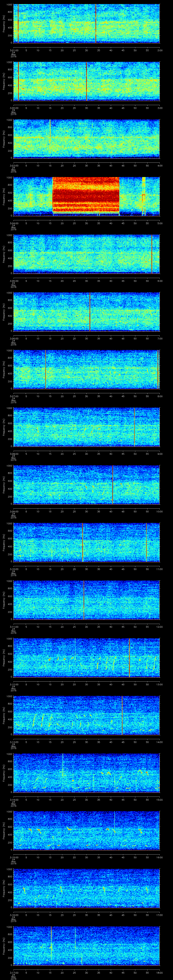173x980 pixels.
Task: Click the red transient line in 3:11:00 spectrogram
Action: (84, 600)
